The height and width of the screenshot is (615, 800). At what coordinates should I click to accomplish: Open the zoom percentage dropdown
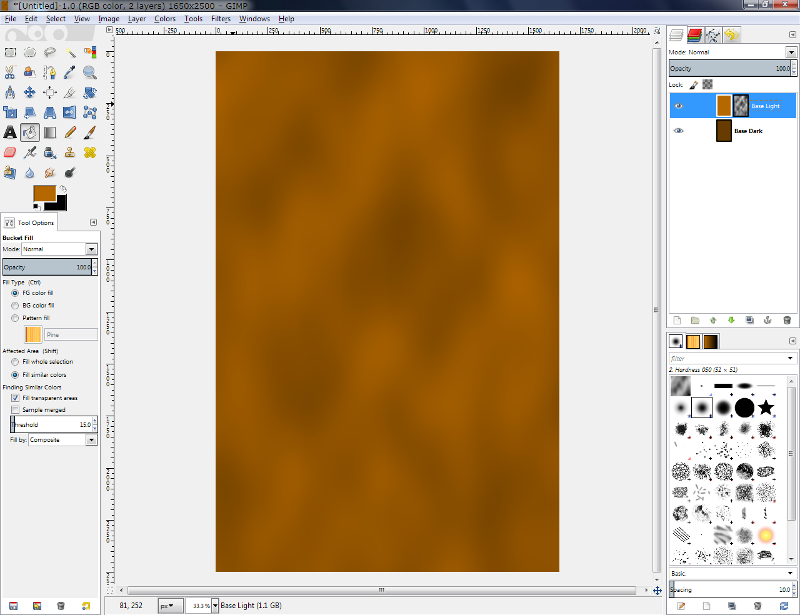(215, 605)
